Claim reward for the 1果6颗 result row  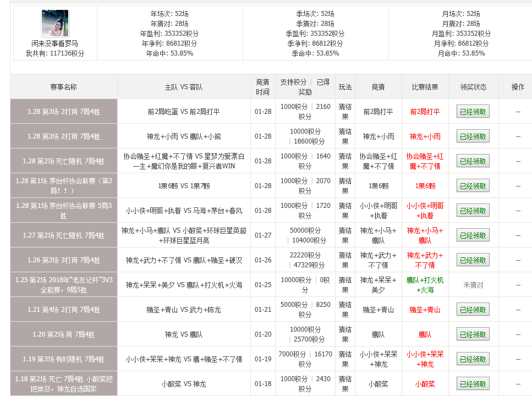pyautogui.click(x=473, y=185)
